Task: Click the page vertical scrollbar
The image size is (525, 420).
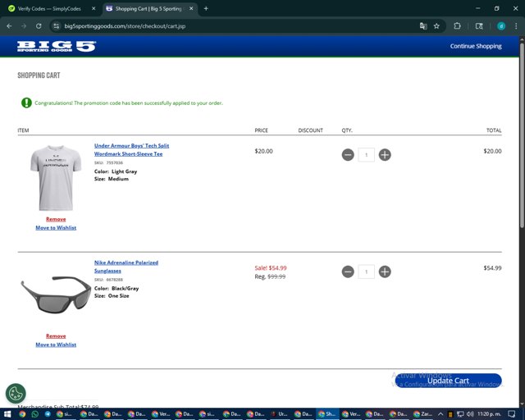Action: (522, 134)
